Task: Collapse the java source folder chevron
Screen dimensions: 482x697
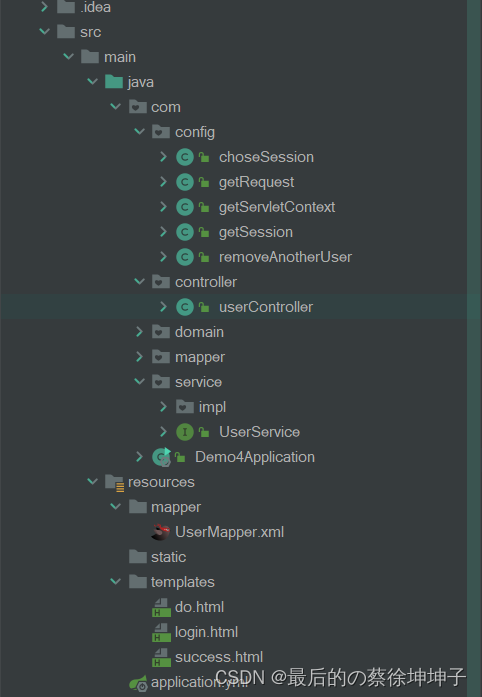Action: (x=92, y=81)
